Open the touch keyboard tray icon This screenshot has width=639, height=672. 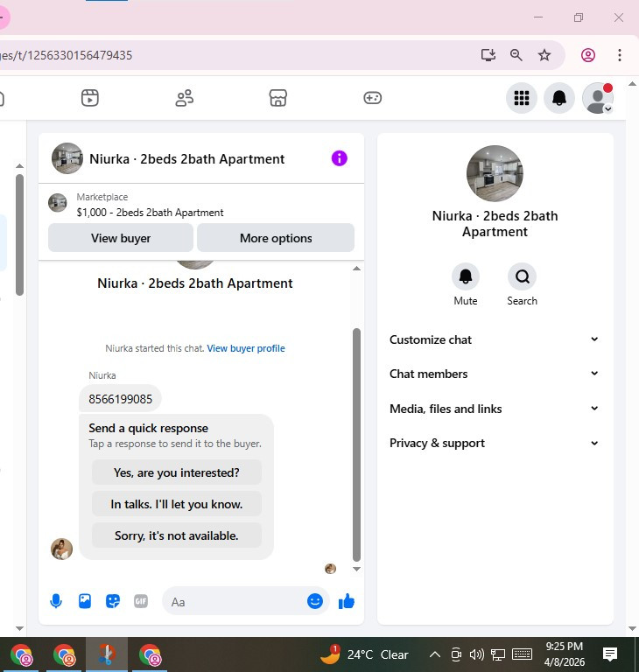coord(522,654)
